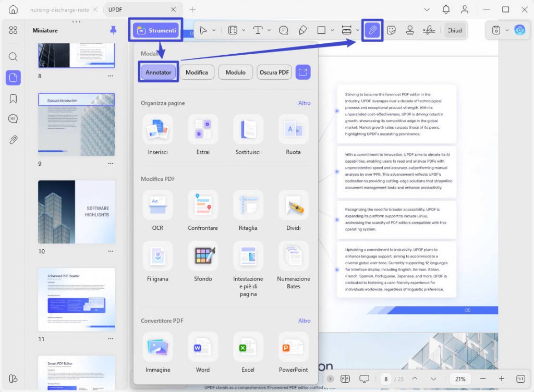Switch to Annotator mode
The width and height of the screenshot is (534, 392).
pos(159,72)
